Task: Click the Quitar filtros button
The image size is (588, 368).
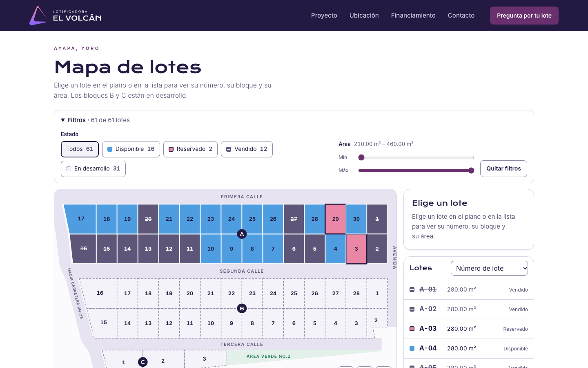Action: click(x=503, y=168)
